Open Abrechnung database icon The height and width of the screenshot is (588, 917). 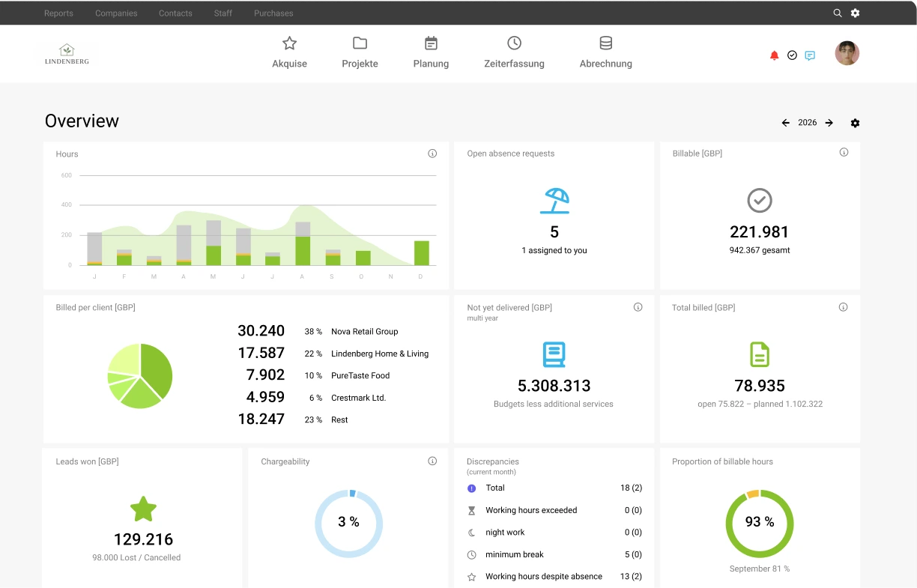(605, 43)
